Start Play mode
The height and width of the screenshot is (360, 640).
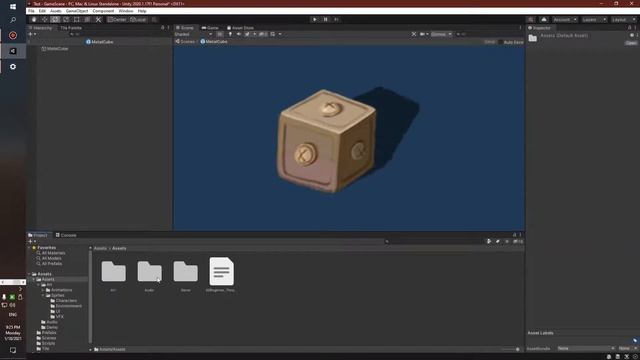[x=315, y=20]
